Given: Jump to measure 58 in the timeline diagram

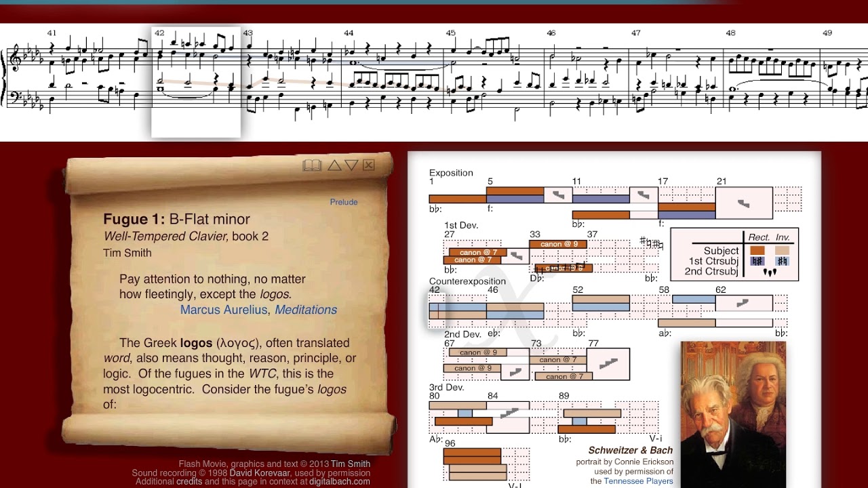Looking at the screenshot, I should [x=664, y=290].
